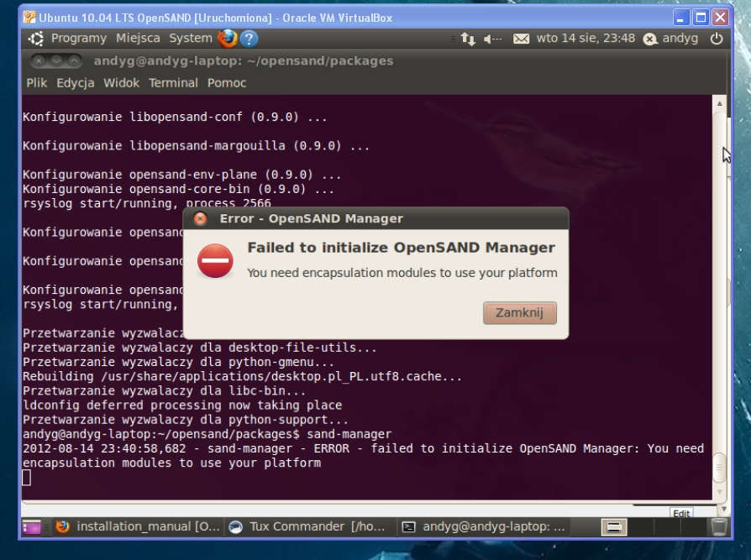751x560 pixels.
Task: Open the trash icon in bottom panel
Action: pos(718,526)
